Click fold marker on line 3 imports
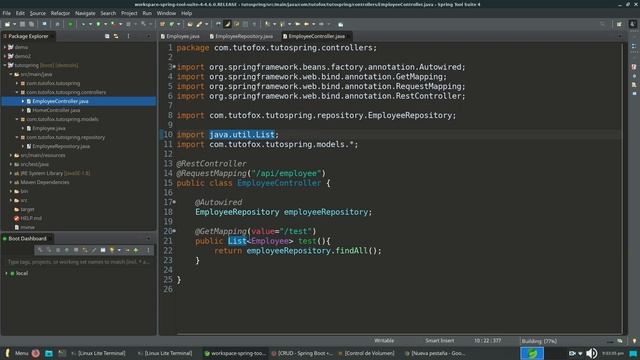 (174, 67)
